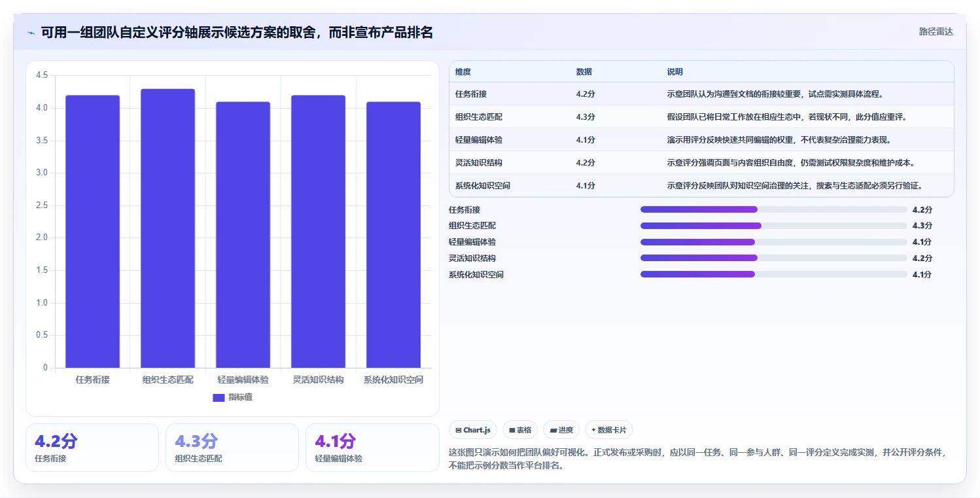Image resolution: width=980 pixels, height=498 pixels.
Task: Click the 任务衔接 label beside its progress bar
Action: (464, 209)
